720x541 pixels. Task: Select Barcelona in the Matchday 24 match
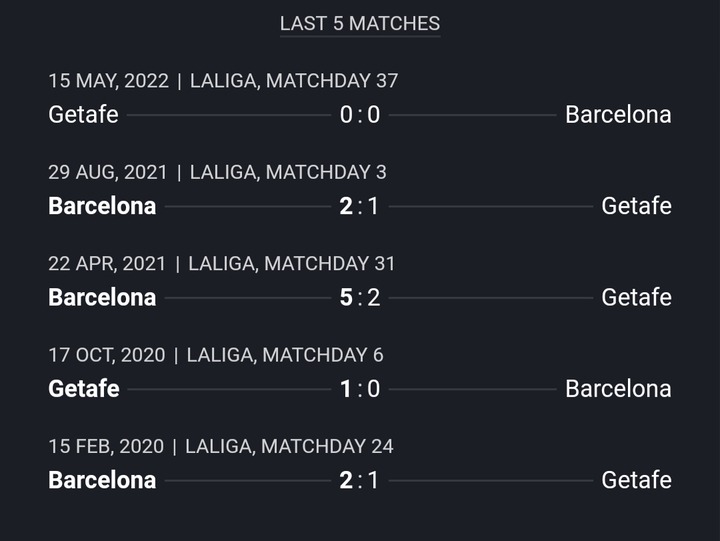102,480
